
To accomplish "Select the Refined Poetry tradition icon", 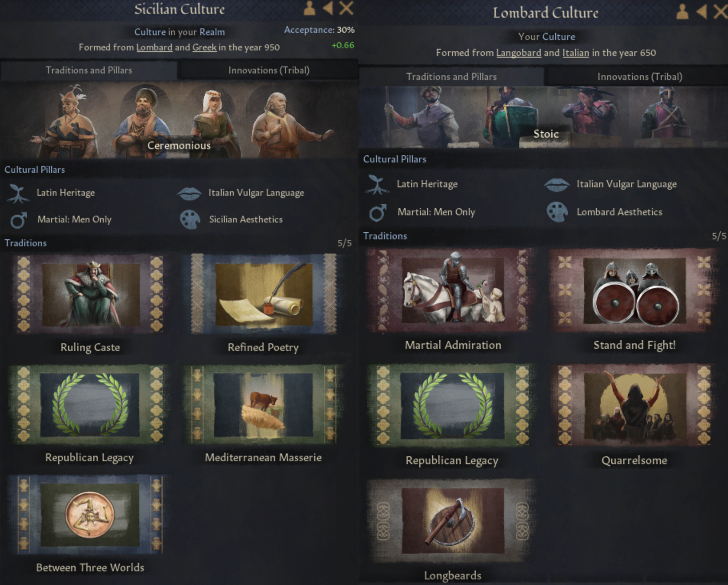I will tap(263, 294).
